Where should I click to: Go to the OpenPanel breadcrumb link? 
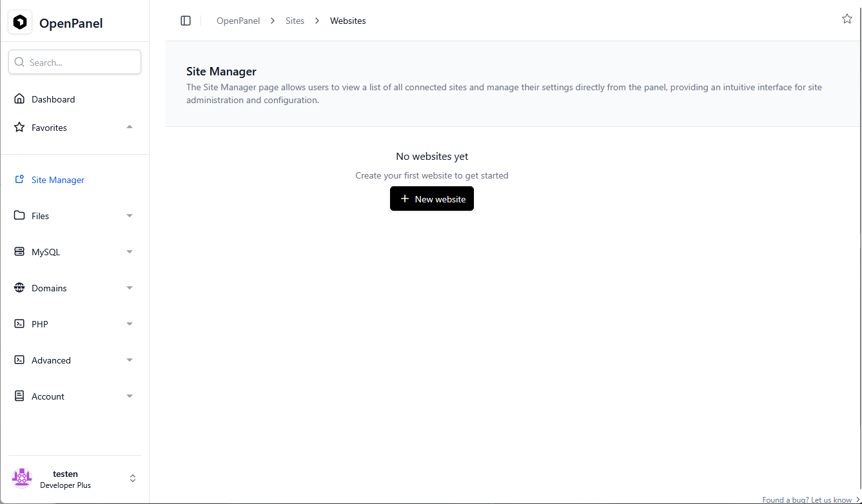pos(239,21)
